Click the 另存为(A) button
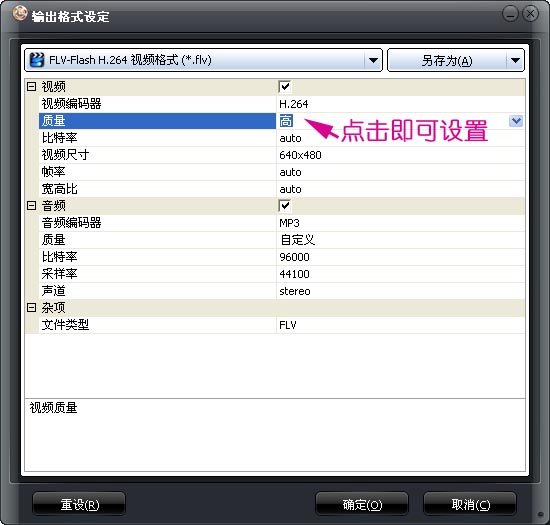 (447, 60)
